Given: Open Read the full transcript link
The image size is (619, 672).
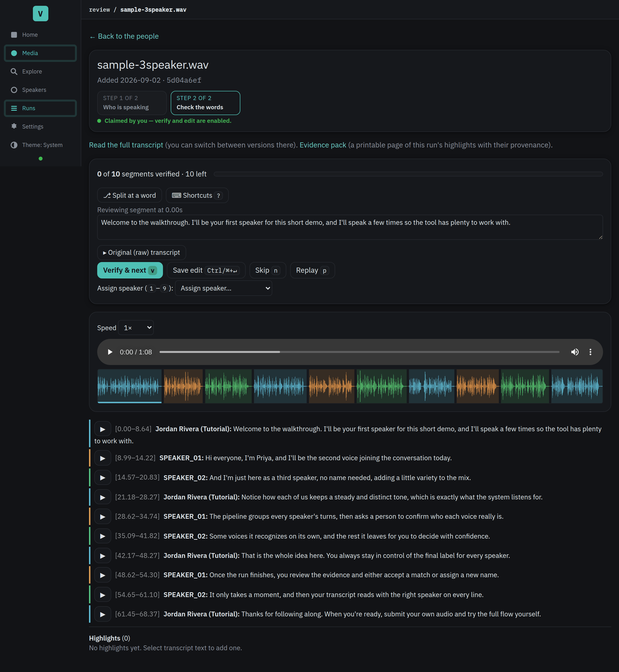Looking at the screenshot, I should [x=126, y=145].
